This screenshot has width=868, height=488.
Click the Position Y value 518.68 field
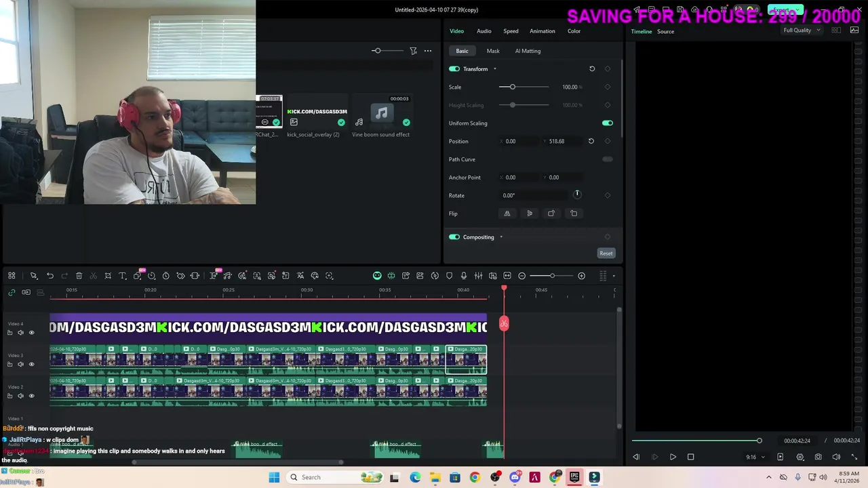click(x=562, y=141)
